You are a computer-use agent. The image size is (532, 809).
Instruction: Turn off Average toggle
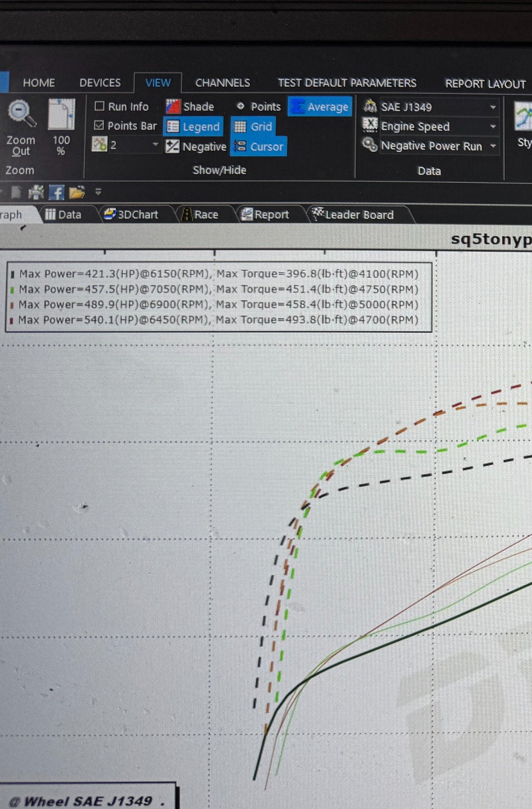click(320, 107)
